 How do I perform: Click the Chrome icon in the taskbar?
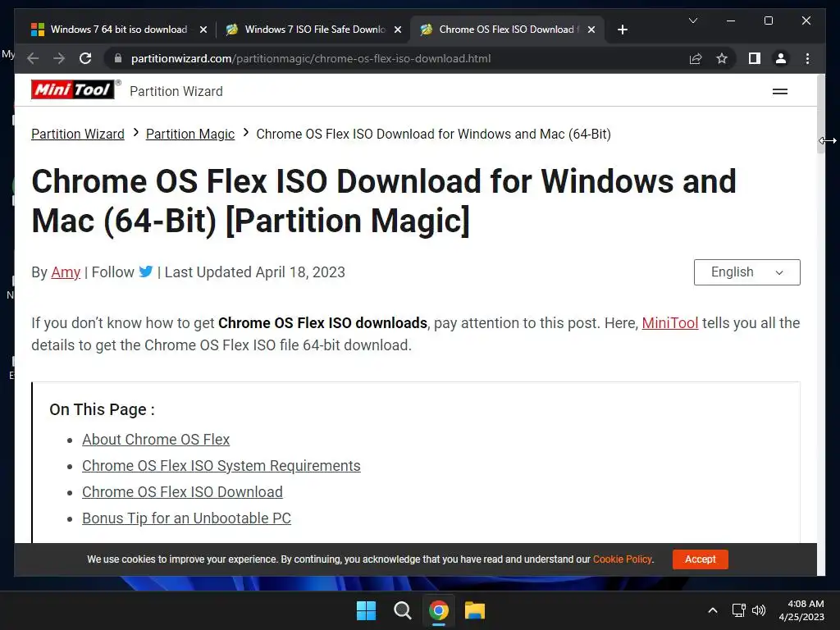pyautogui.click(x=438, y=610)
